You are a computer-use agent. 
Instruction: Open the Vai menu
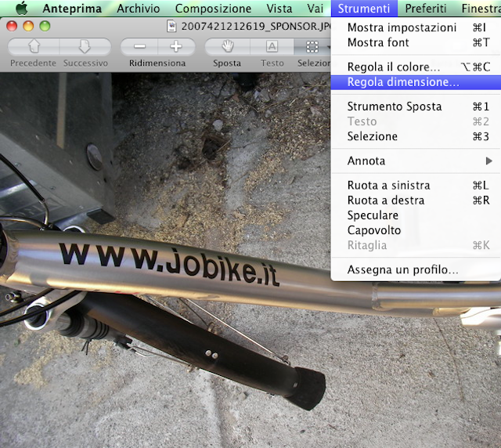click(x=315, y=9)
